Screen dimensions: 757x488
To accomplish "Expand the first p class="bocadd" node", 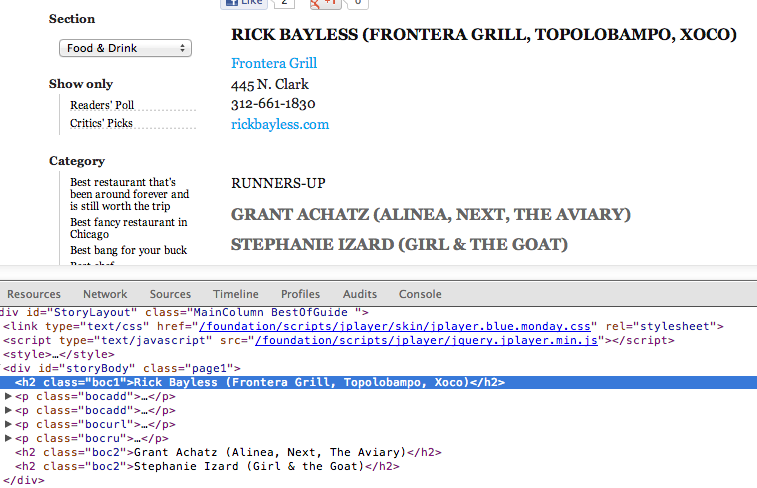I will pyautogui.click(x=8, y=396).
